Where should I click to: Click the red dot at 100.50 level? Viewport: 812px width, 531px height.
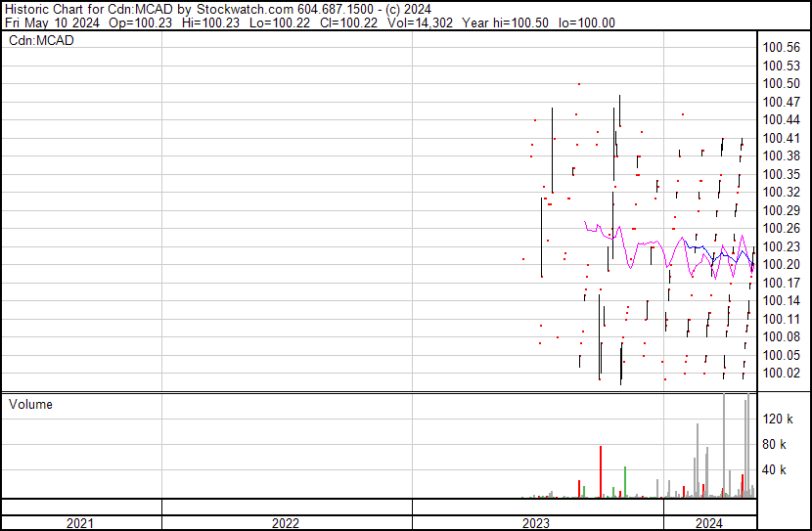pos(579,84)
